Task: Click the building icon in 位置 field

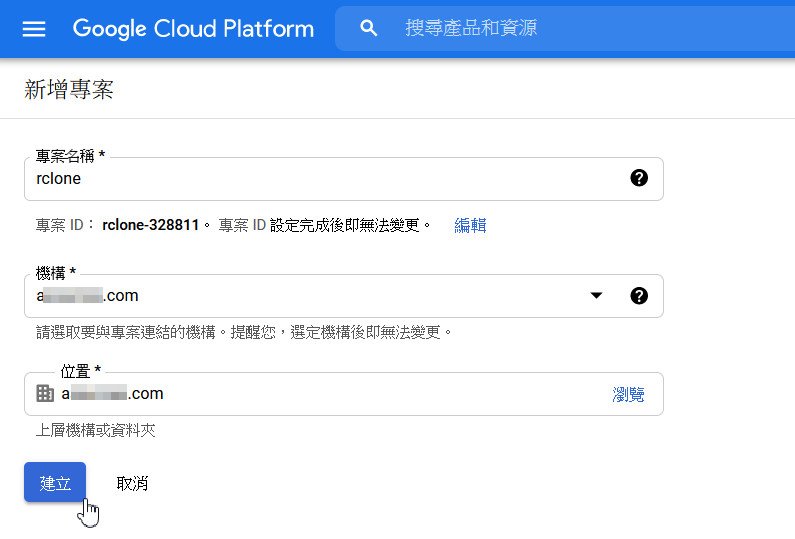Action: tap(45, 394)
